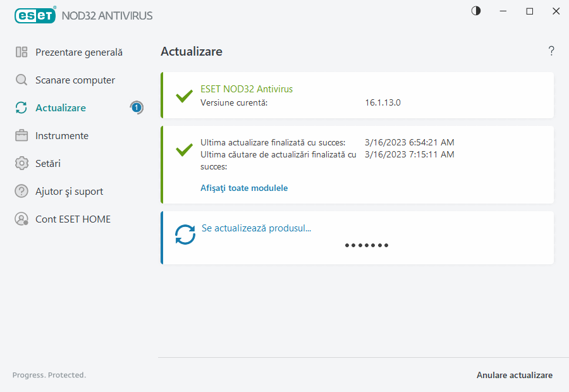
Task: Click the notification badge on Actualizare
Action: point(137,107)
